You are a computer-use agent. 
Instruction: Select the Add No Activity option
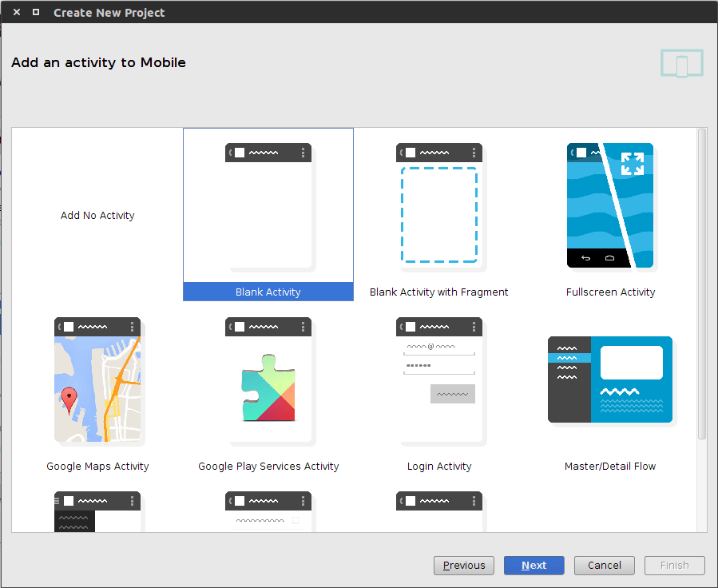(97, 215)
